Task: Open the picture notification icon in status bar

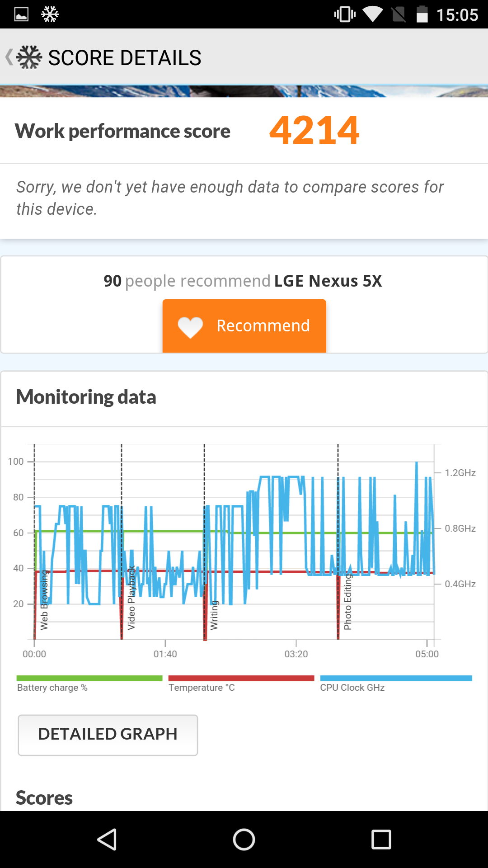Action: (21, 14)
